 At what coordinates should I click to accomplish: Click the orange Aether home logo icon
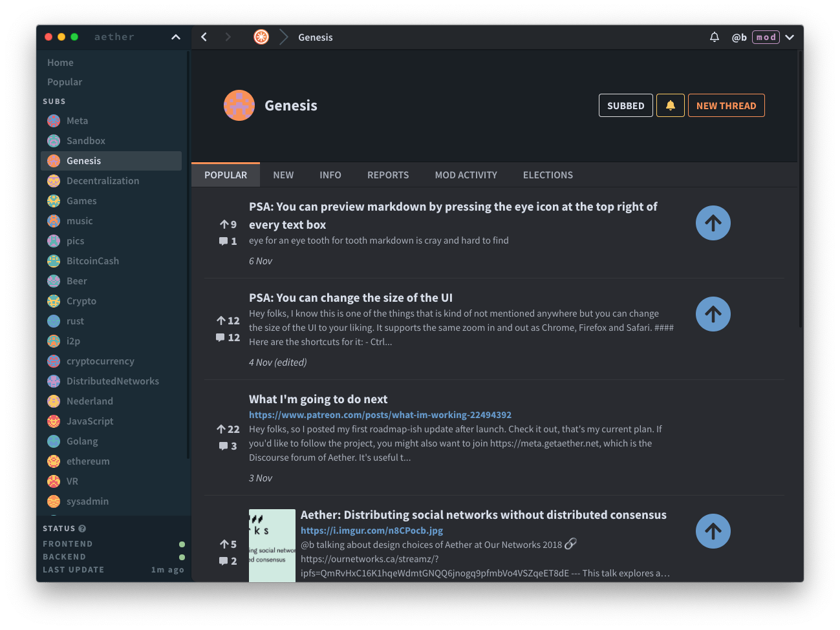pos(261,37)
